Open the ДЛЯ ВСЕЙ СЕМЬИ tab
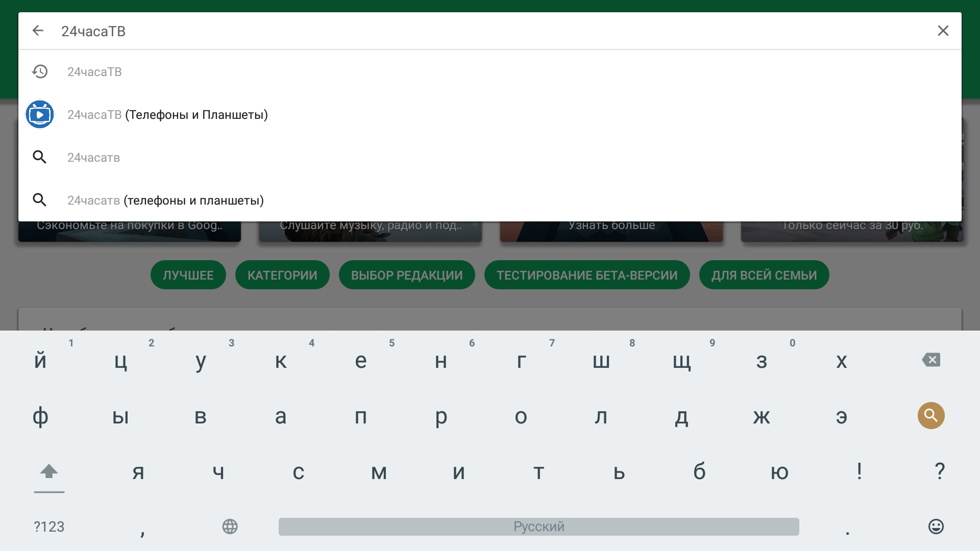The image size is (980, 551). click(764, 275)
